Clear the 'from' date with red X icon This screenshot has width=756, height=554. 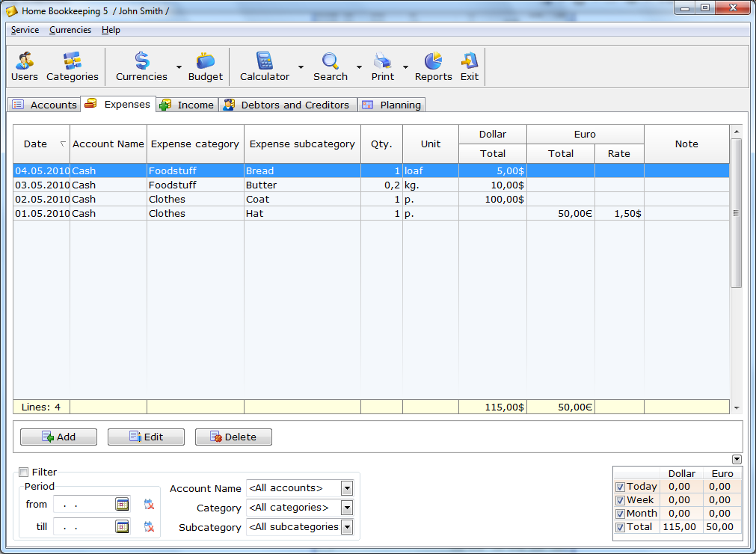149,505
